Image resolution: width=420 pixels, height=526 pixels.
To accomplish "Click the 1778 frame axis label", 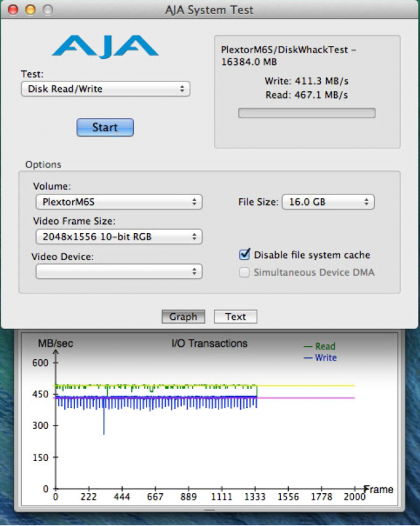I will [321, 497].
